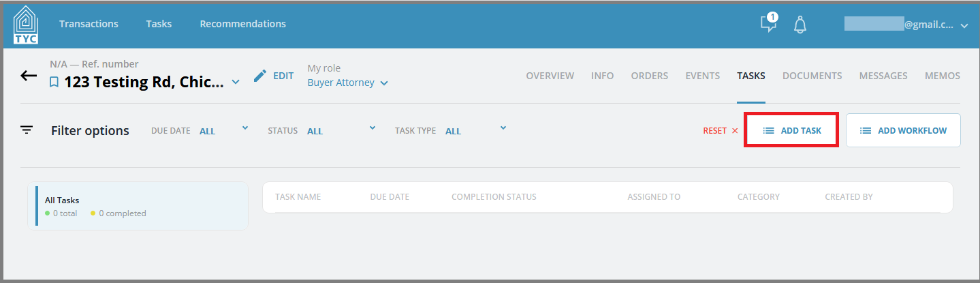Viewport: 980px width, 283px height.
Task: Click the account email address
Action: pos(899,25)
